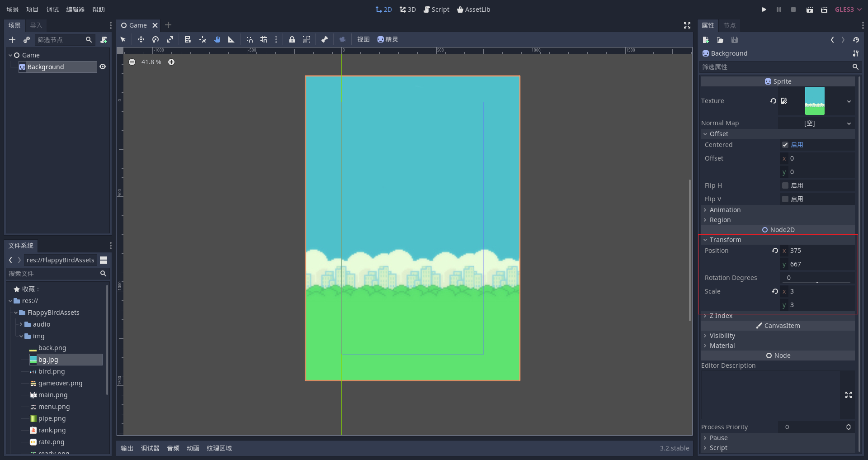Zoom out with the minus button in viewport
Viewport: 868px width, 460px height.
pos(132,62)
